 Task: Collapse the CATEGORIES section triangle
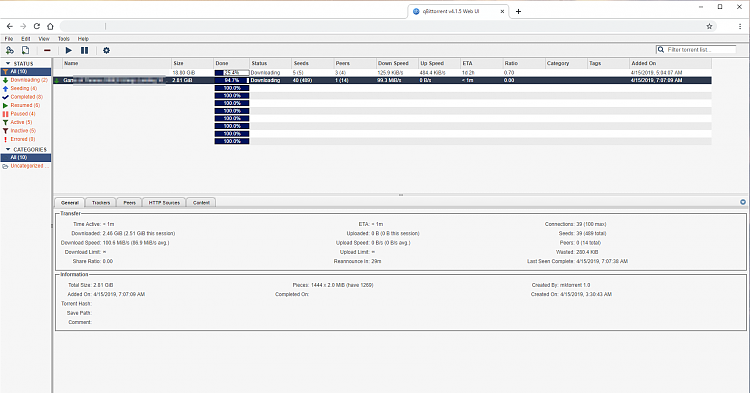8,149
